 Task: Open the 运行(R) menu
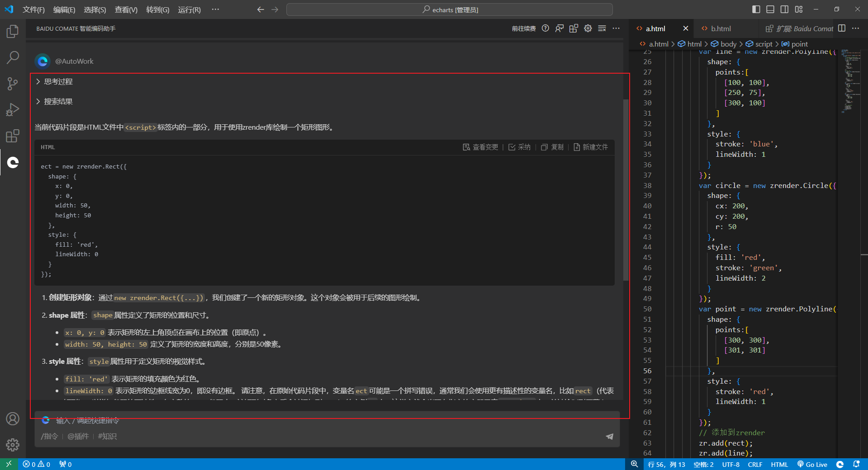[189, 9]
